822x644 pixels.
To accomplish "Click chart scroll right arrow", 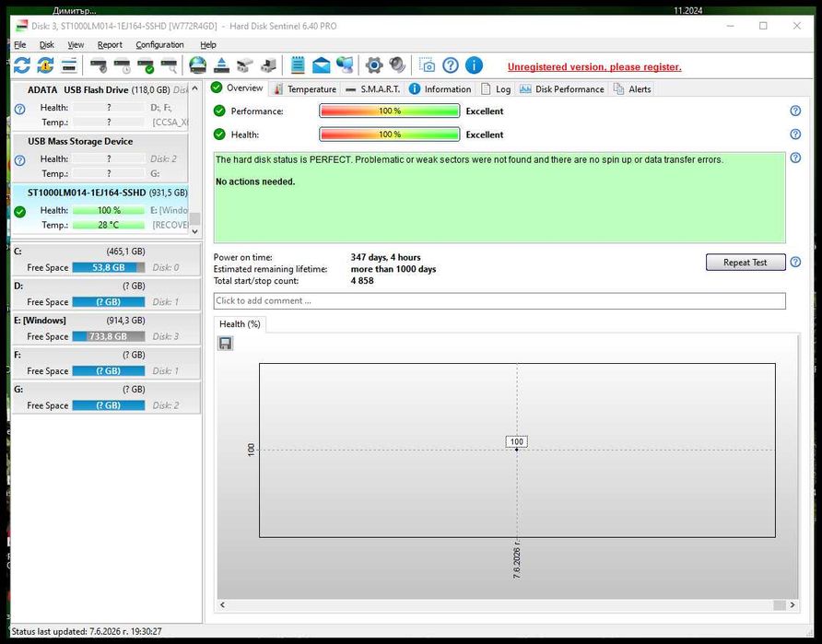I will [793, 604].
